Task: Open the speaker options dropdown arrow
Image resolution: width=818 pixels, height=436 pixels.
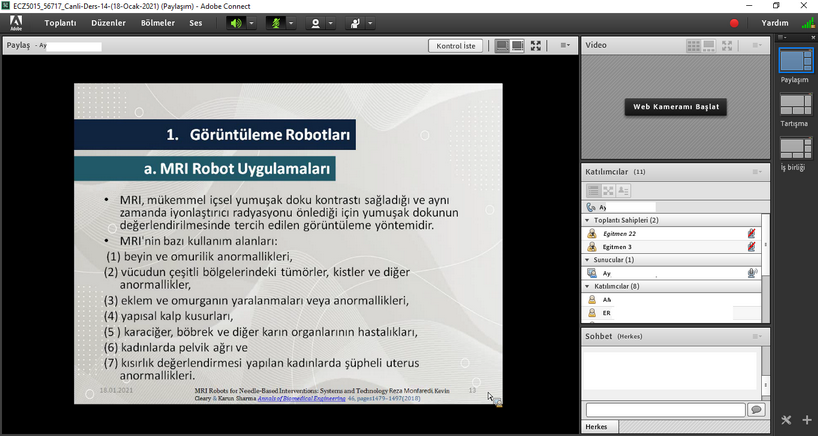Action: pyautogui.click(x=251, y=22)
